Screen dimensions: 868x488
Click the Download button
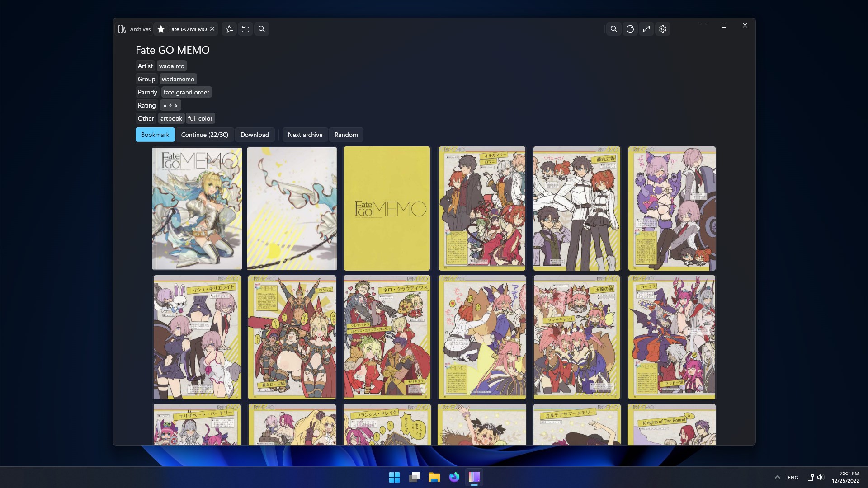(x=255, y=135)
